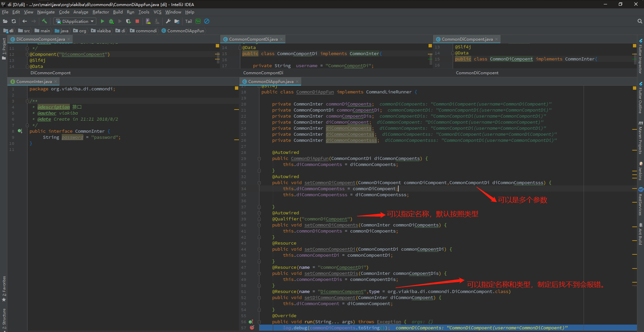Open the Refactor menu
This screenshot has width=644, height=332.
pos(101,12)
